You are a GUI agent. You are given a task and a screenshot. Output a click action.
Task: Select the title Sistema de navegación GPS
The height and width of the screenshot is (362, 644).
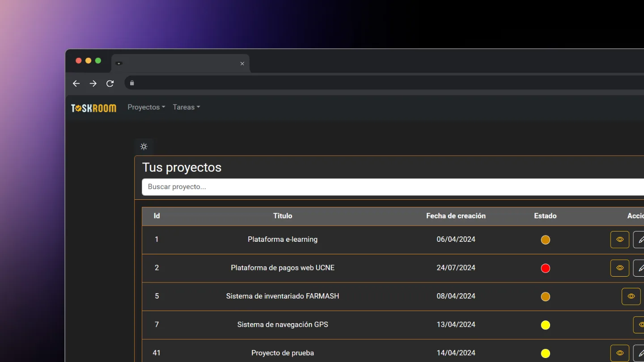coord(283,324)
